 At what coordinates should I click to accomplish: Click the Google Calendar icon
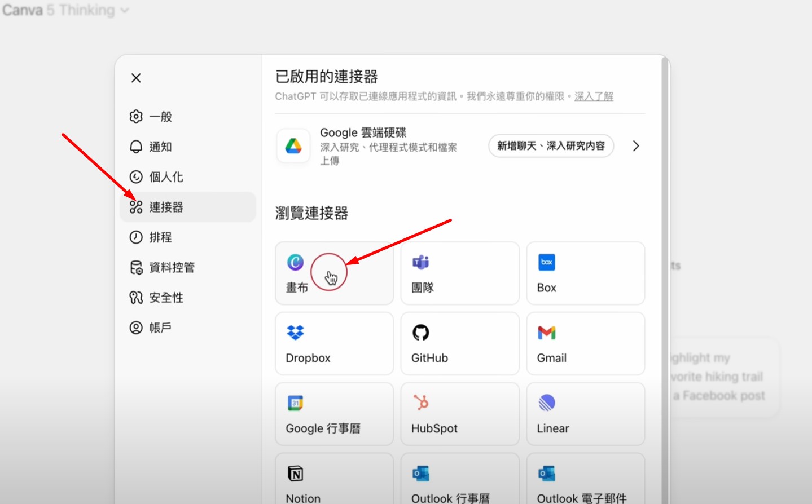tap(295, 403)
